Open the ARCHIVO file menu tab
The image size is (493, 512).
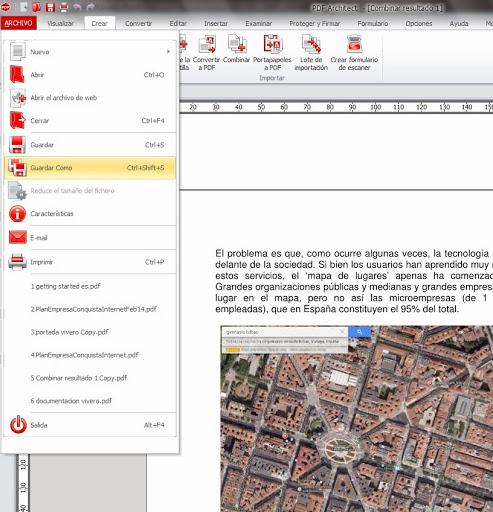pyautogui.click(x=18, y=23)
